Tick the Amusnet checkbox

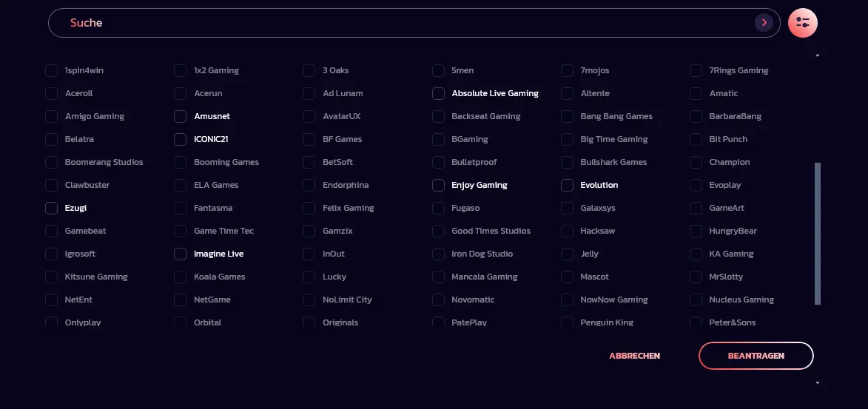[x=180, y=116]
